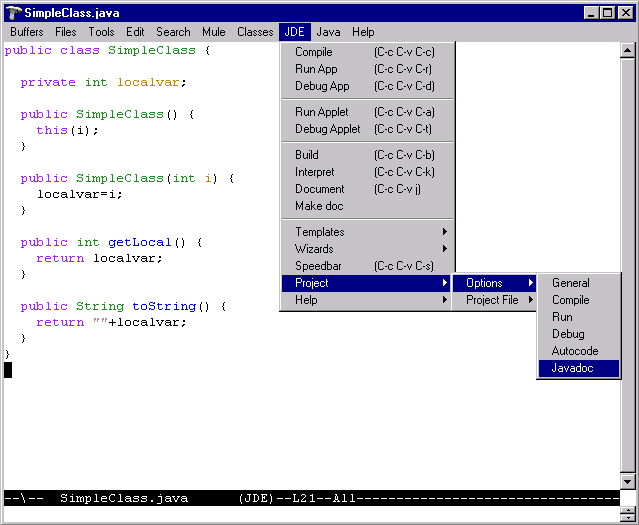Choose Autocode project options
The image size is (639, 525).
point(579,351)
